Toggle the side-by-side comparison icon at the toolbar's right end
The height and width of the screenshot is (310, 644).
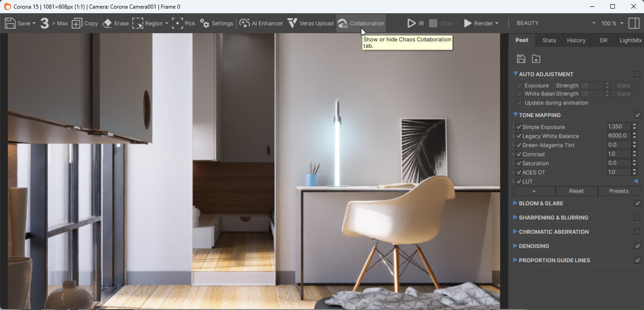coord(634,23)
